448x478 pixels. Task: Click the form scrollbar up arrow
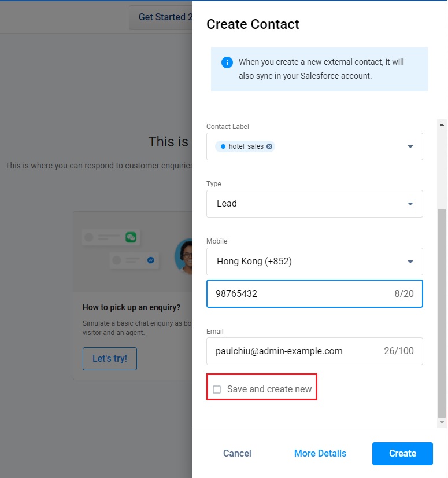pyautogui.click(x=442, y=124)
